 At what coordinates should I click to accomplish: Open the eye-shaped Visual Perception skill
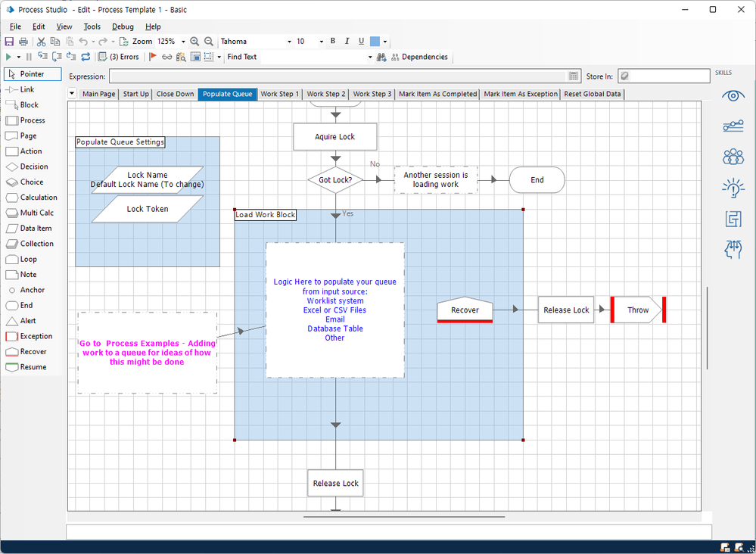coord(733,95)
